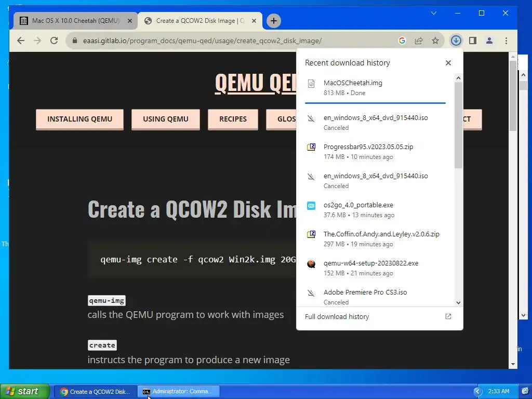Click page scrollbar down arrow
The image size is (532, 399).
[513, 364]
